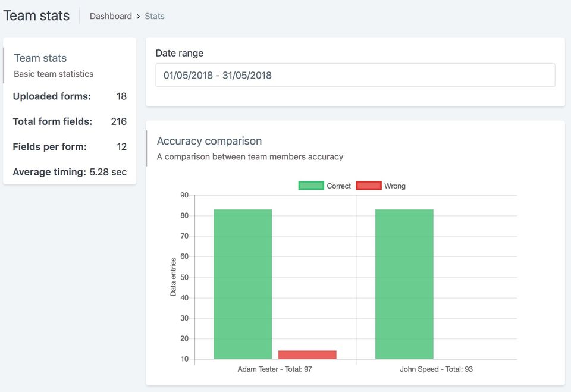Click the 'Date range' label
This screenshot has height=392, width=571.
180,53
